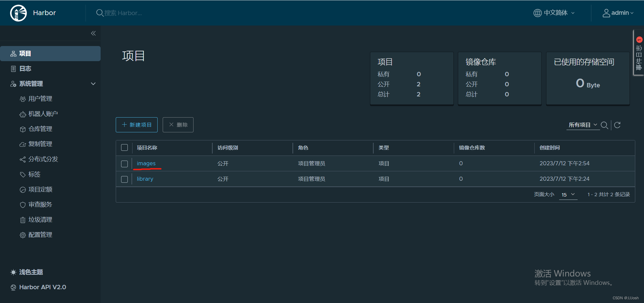Click the 角色 column header
The image size is (644, 303).
click(303, 147)
